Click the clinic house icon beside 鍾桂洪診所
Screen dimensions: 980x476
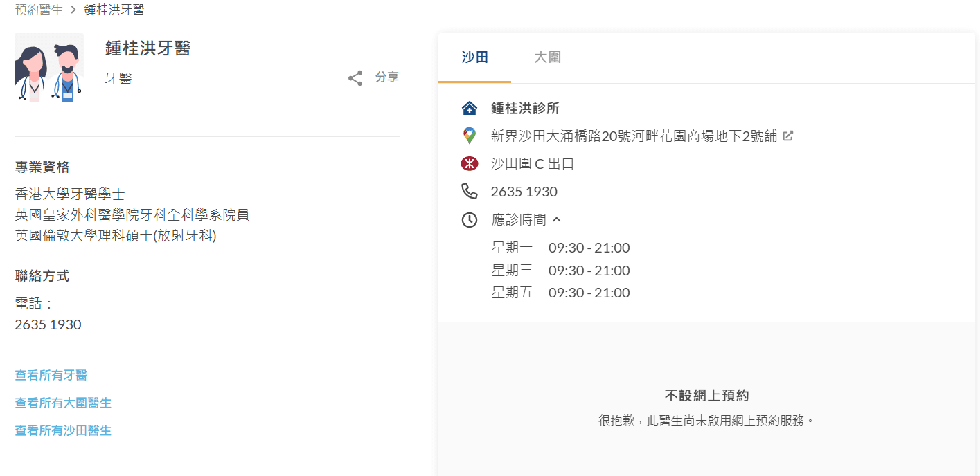[468, 108]
